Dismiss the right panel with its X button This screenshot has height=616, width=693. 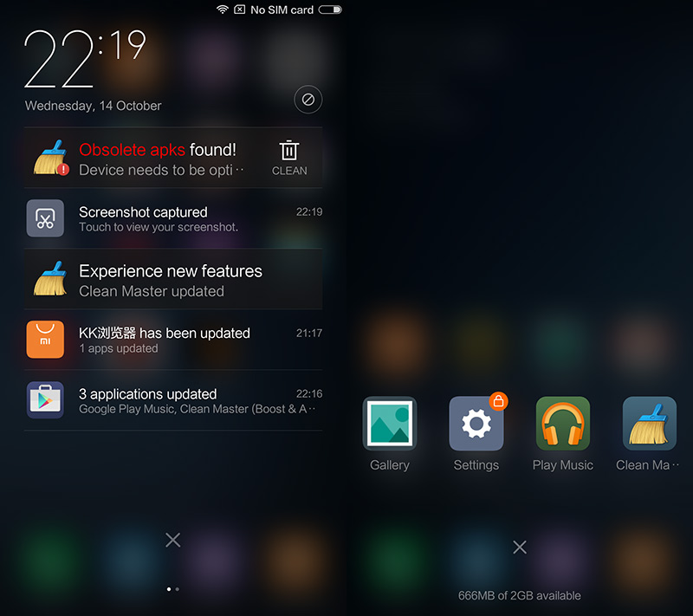point(519,547)
